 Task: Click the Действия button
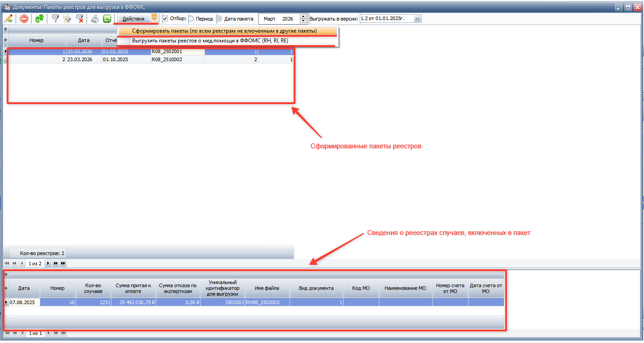pos(133,19)
